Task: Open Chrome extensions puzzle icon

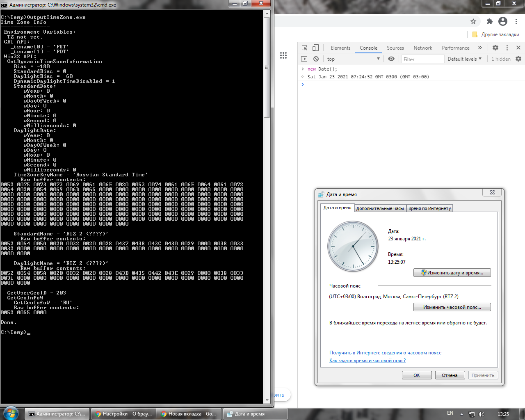Action: 489,21
